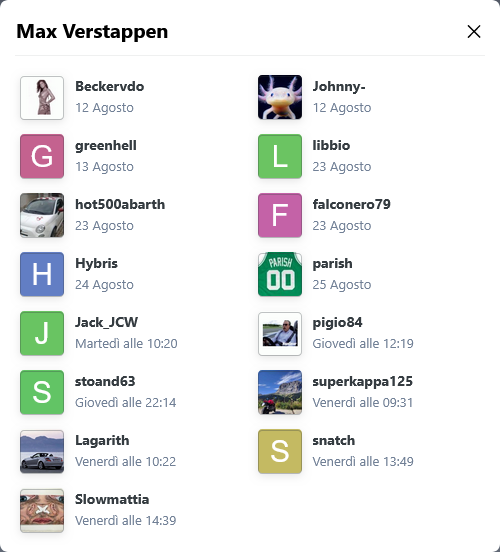Visit the hot500abarth profile link
The image size is (500, 552).
[x=120, y=204]
